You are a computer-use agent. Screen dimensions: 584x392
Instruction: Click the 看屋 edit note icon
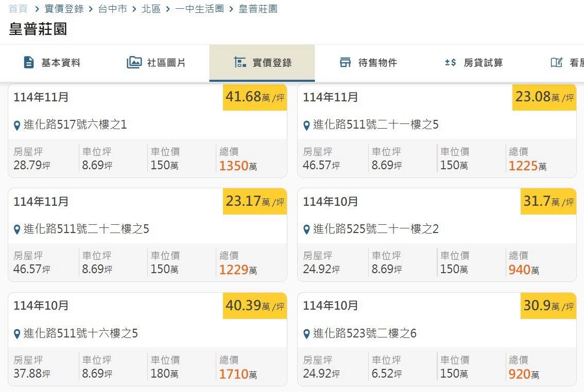coord(556,63)
